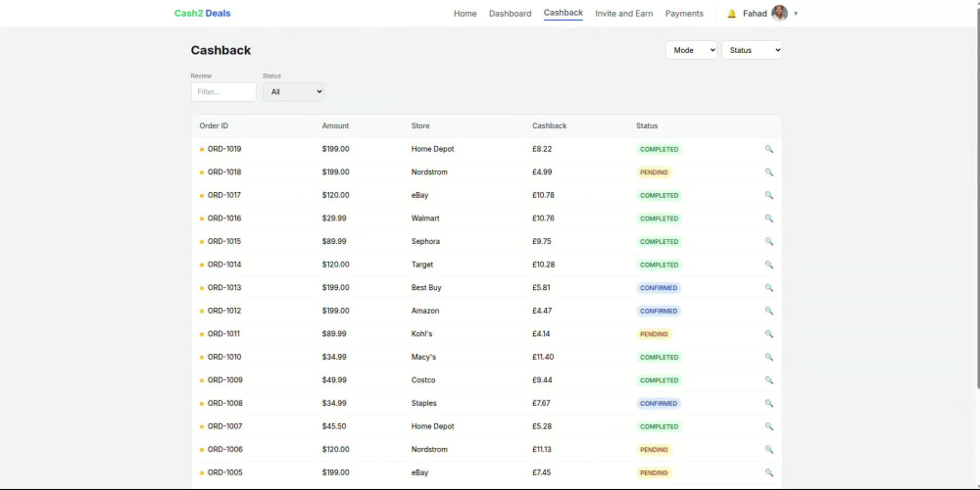The height and width of the screenshot is (490, 980).
Task: Click the $45.50 amount cell
Action: tap(334, 427)
